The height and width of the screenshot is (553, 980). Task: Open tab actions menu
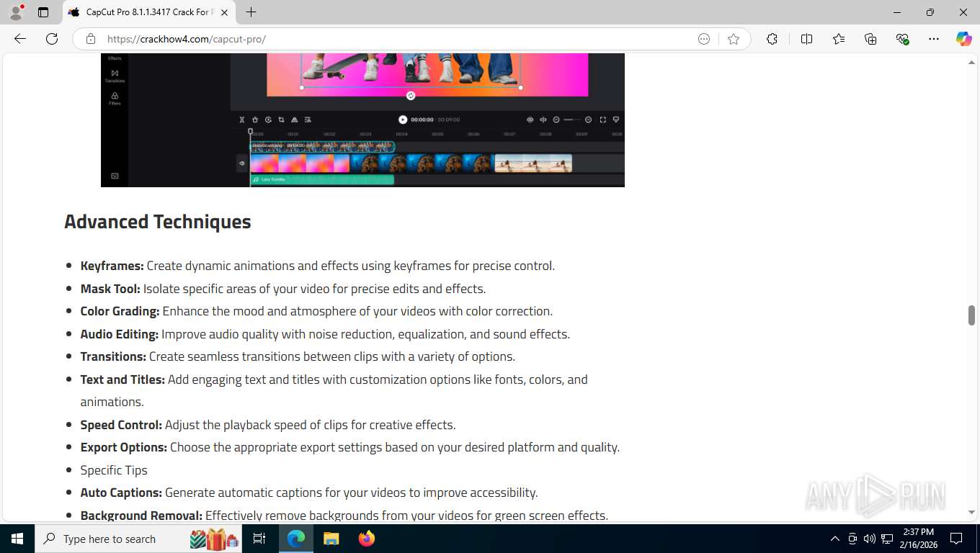tap(43, 12)
